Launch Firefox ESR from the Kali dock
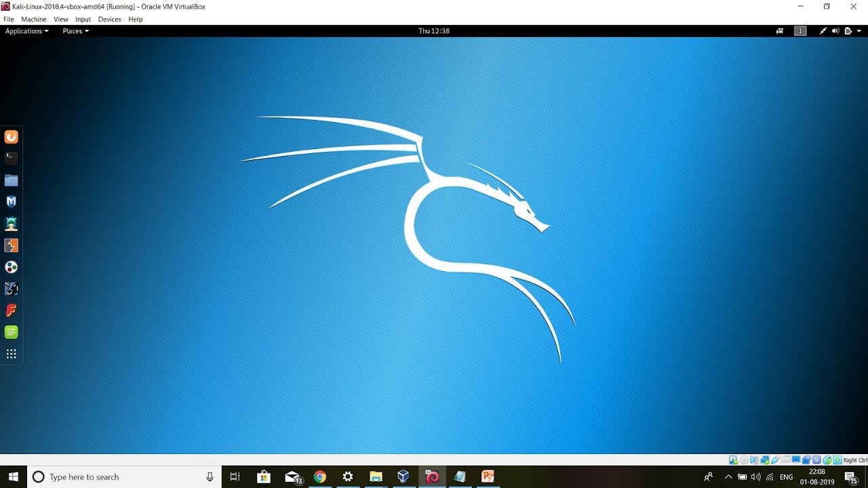This screenshot has width=868, height=488. [11, 137]
